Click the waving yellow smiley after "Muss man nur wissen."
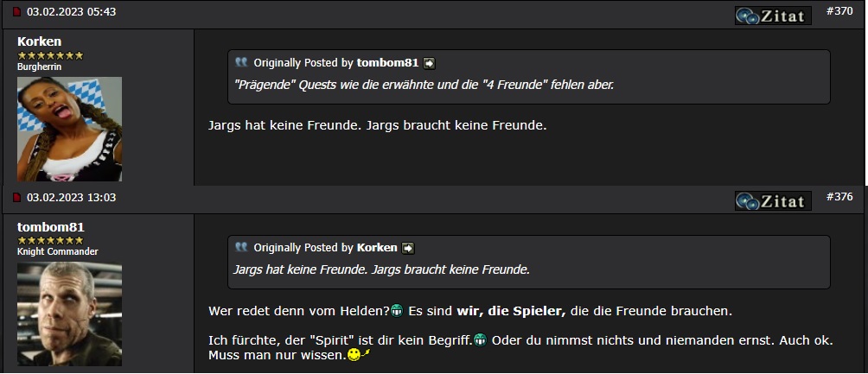Screen dimensions: 868x374 [359, 355]
